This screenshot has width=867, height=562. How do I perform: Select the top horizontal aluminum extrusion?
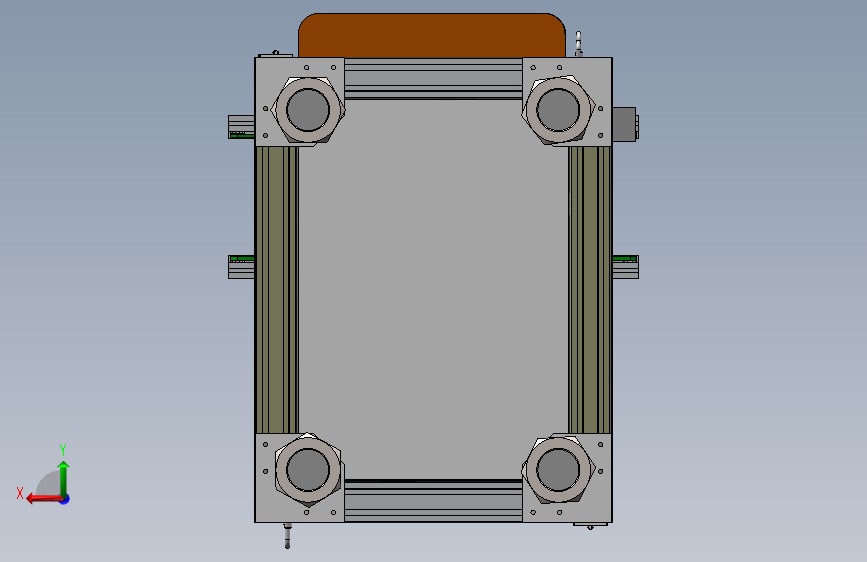pos(433,79)
